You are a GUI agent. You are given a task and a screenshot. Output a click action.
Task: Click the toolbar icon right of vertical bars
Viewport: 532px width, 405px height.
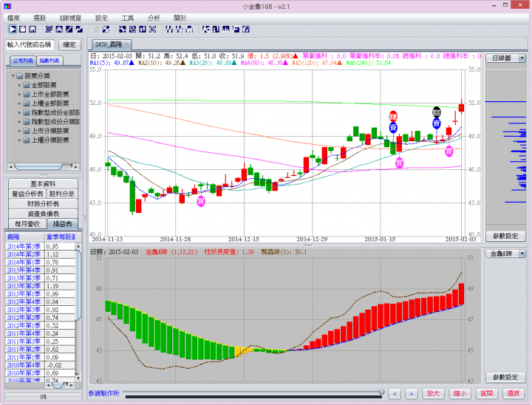point(153,30)
